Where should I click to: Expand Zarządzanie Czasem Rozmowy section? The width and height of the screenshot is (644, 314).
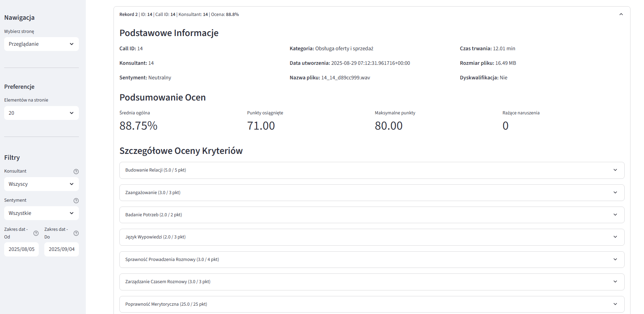(372, 282)
